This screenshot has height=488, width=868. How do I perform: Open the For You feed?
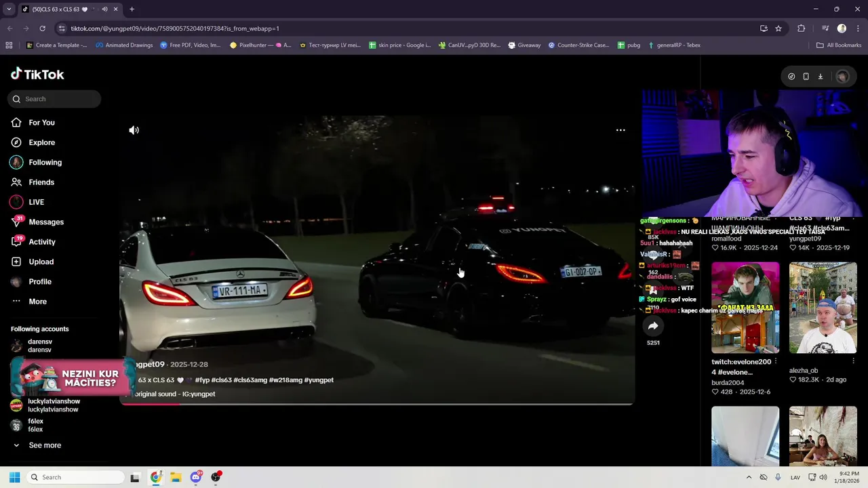pos(33,123)
